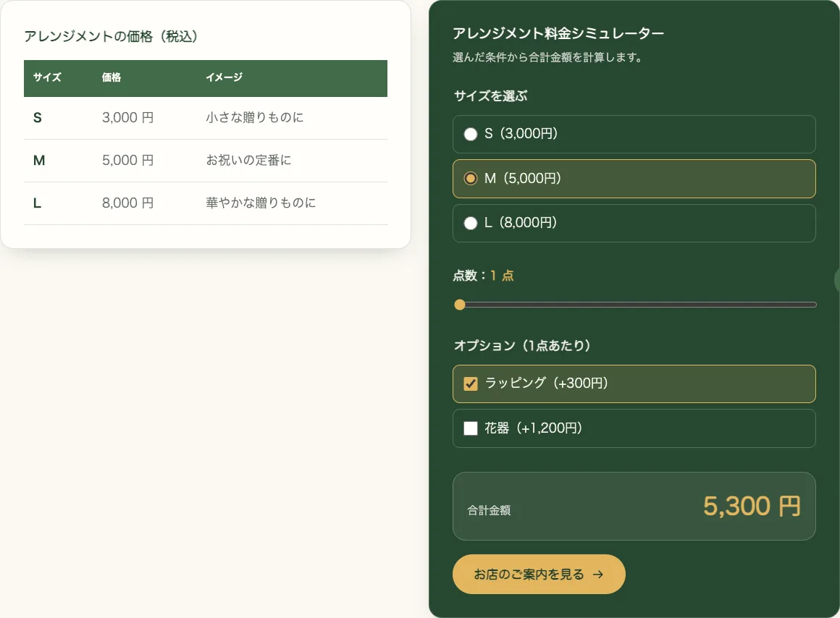Viewport: 840px width, 618px height.
Task: Click the イメージ column header
Action: point(224,77)
